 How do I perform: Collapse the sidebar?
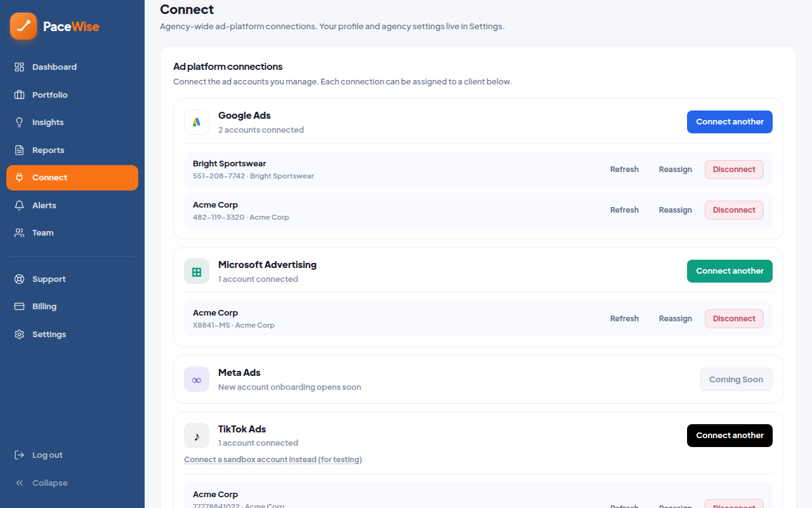(72, 483)
